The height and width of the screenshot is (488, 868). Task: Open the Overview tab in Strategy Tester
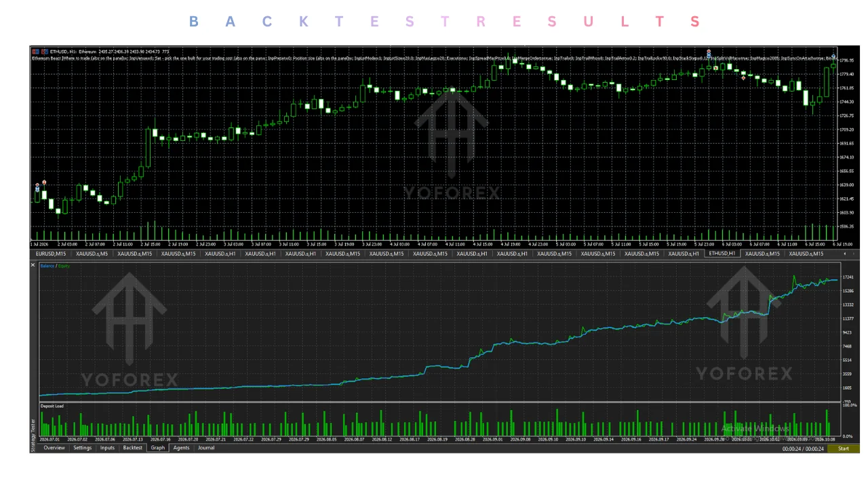[x=54, y=448]
